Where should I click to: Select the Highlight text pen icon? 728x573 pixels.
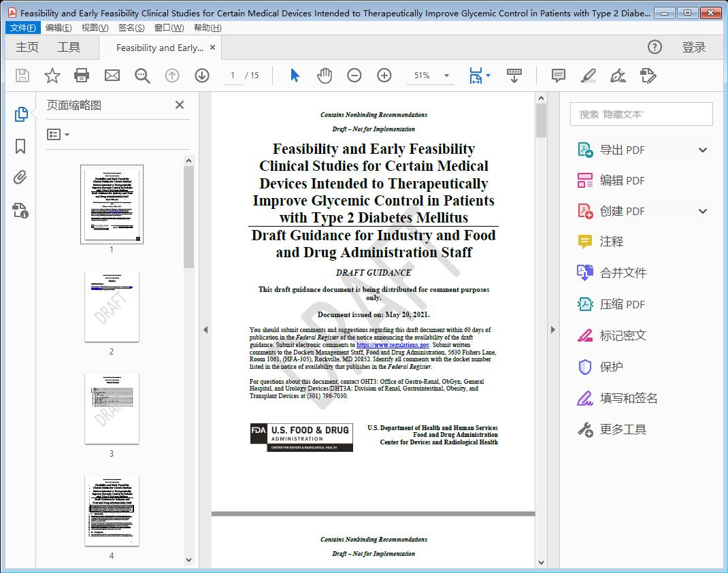click(587, 76)
